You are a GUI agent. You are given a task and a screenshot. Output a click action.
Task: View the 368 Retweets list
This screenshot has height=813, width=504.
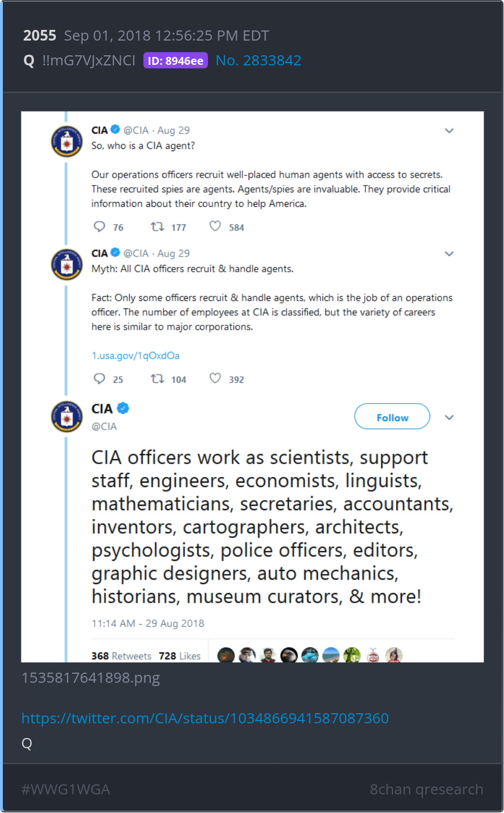click(121, 656)
